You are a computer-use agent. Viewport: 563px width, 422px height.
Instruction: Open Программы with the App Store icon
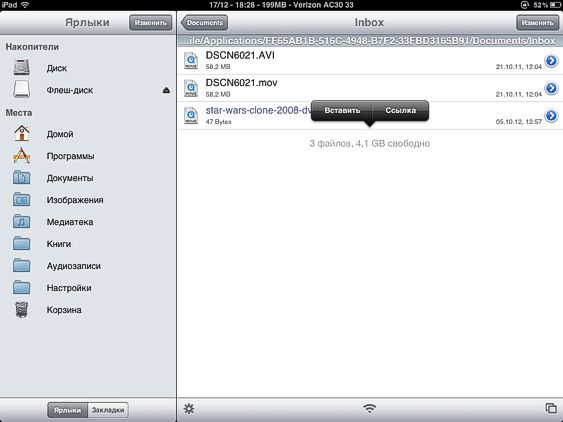pos(22,156)
